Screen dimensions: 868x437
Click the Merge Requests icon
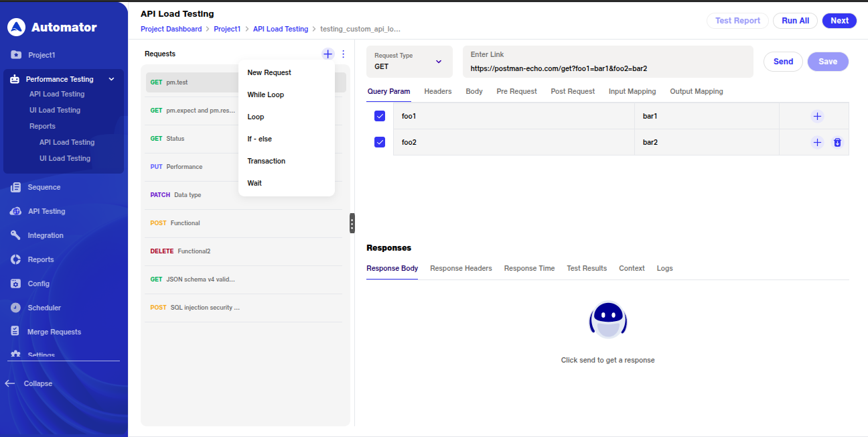coord(15,332)
